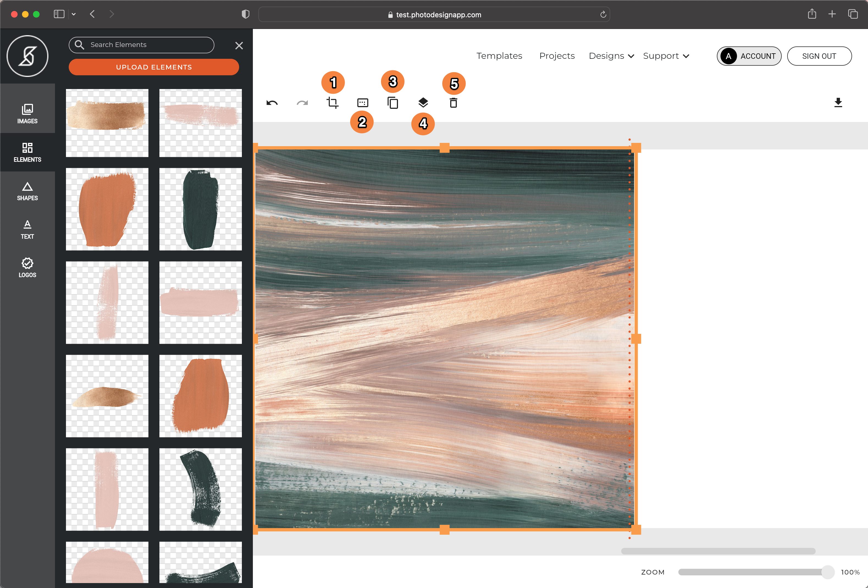Open the Logos sidebar panel
This screenshot has height=588, width=868.
coord(27,268)
